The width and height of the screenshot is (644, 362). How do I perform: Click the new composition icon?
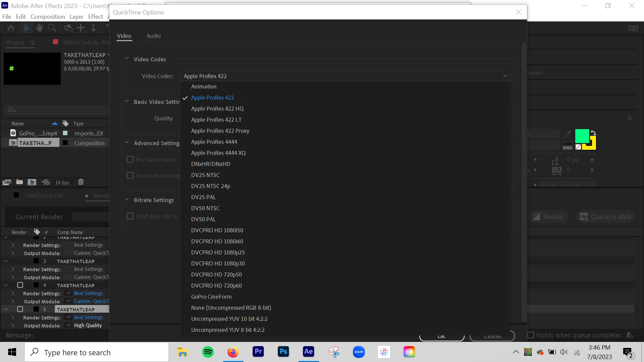tap(32, 182)
